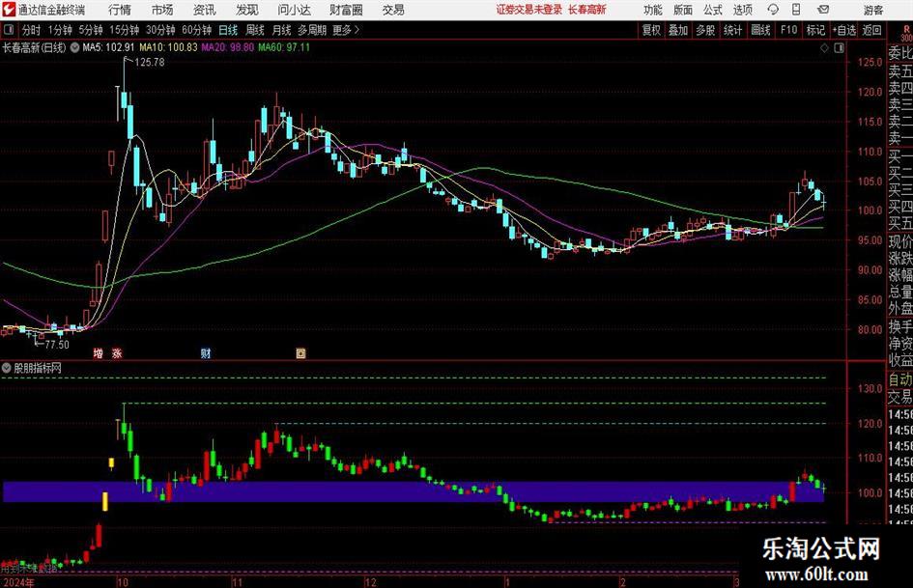913x588 pixels.
Task: Click the 长春高新(日线) chart title
Action: click(x=35, y=47)
